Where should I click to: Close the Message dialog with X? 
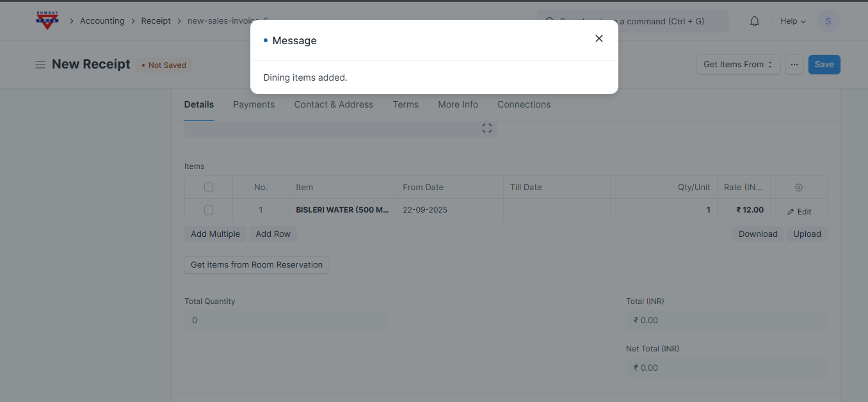point(599,38)
